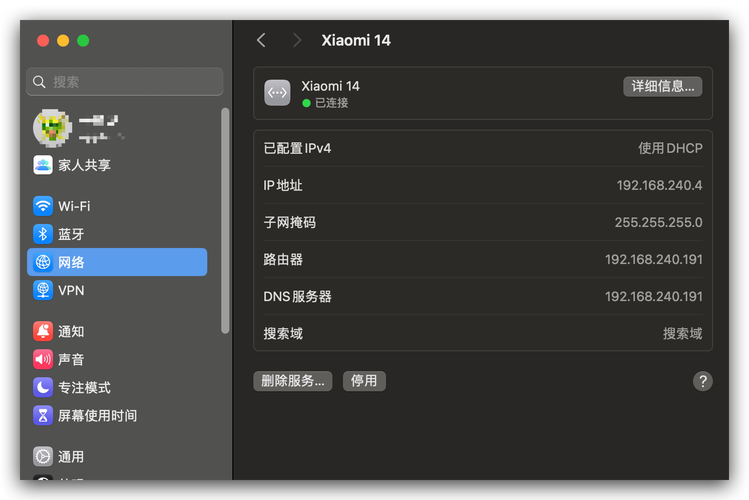This screenshot has height=500, width=749.
Task: Click the 使用 DHCP value
Action: (x=670, y=148)
